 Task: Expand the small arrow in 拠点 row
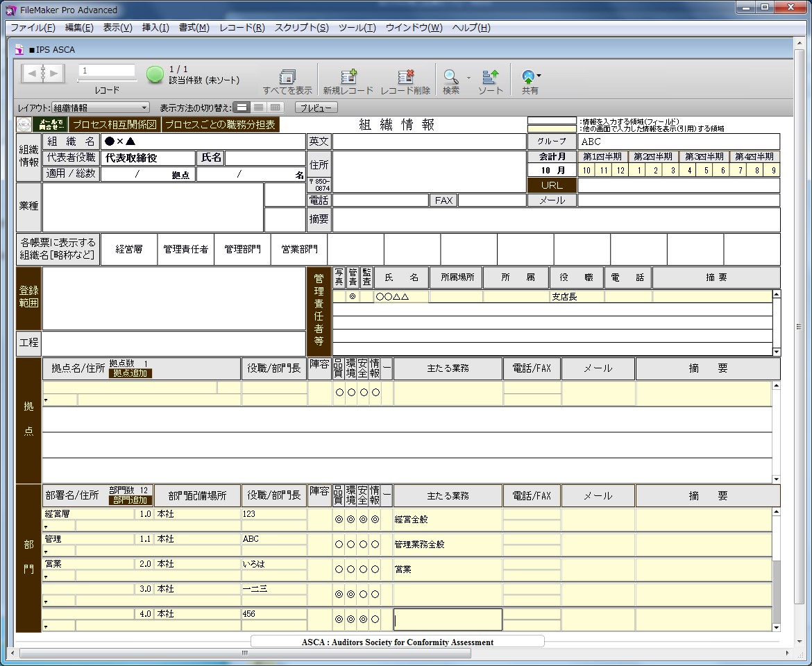coord(46,400)
